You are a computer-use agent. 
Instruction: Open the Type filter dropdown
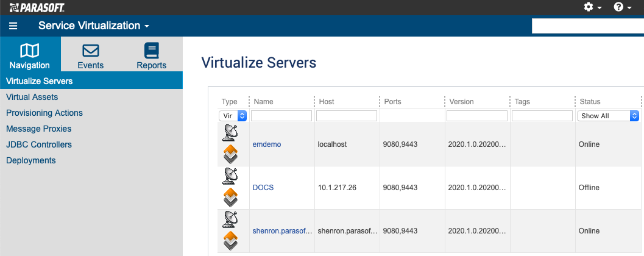tap(233, 116)
